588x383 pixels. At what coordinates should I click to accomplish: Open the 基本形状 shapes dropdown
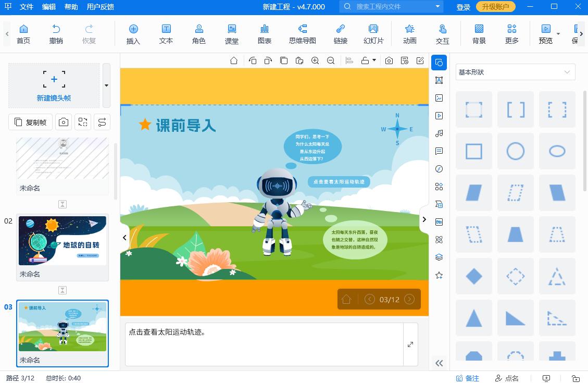click(515, 72)
